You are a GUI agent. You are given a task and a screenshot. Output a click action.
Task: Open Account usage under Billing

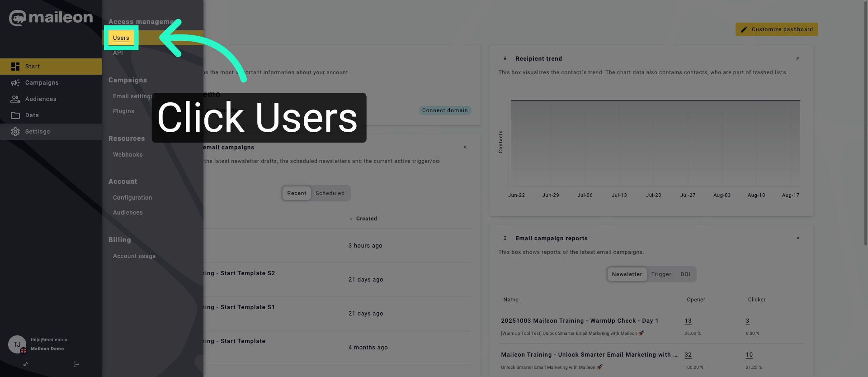click(134, 256)
